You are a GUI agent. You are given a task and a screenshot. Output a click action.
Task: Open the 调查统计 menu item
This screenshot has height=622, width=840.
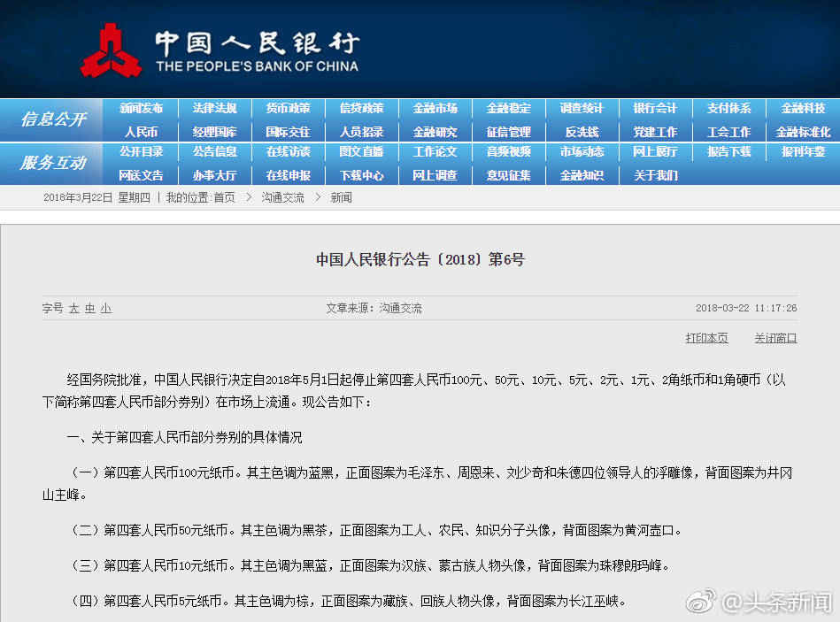[x=582, y=109]
